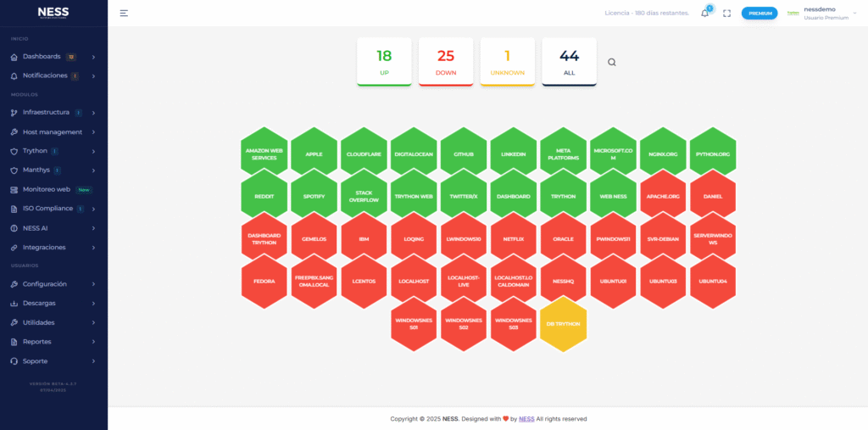
Task: Click the VERSIÓN BETA-4.3.7 text
Action: (53, 383)
